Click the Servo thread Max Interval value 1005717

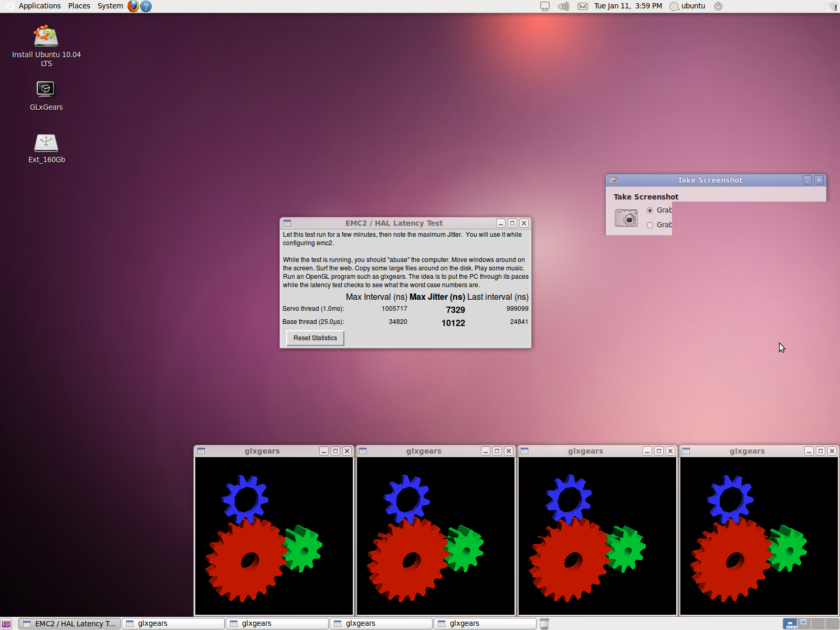click(x=394, y=309)
